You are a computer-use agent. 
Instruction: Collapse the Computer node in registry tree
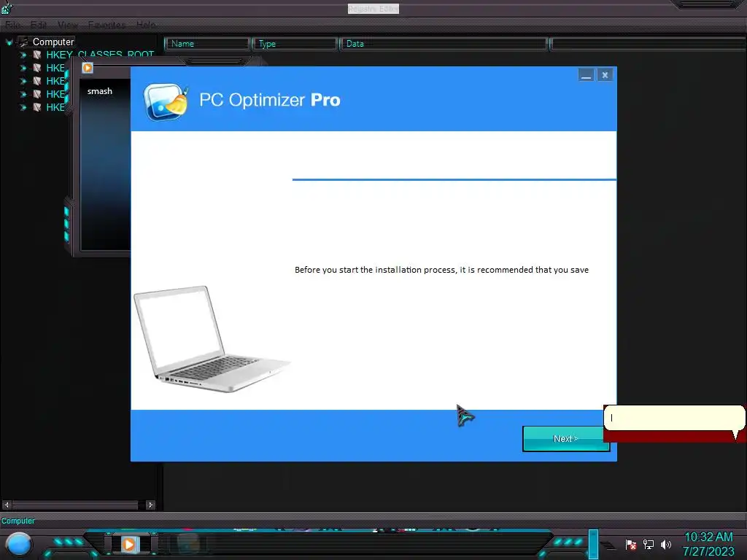pos(9,42)
